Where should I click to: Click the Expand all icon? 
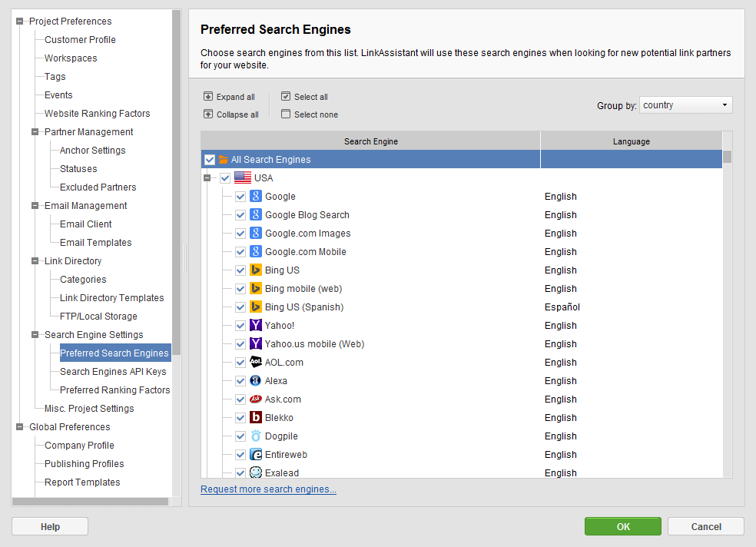tap(207, 96)
